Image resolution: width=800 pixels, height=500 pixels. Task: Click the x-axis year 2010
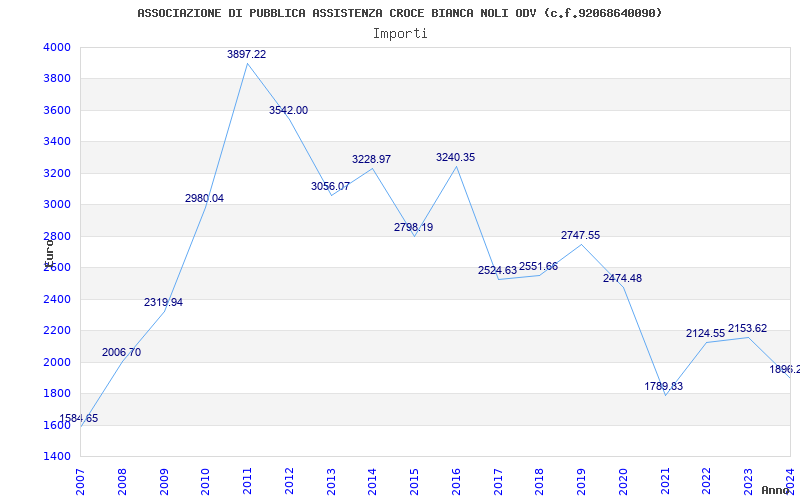click(x=206, y=482)
